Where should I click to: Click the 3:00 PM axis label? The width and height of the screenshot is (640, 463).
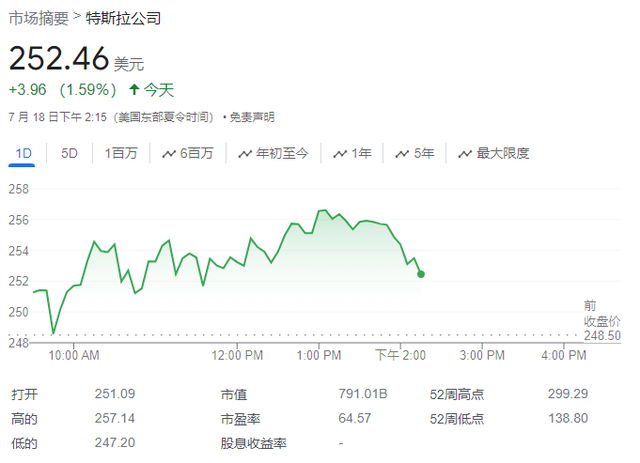click(482, 355)
